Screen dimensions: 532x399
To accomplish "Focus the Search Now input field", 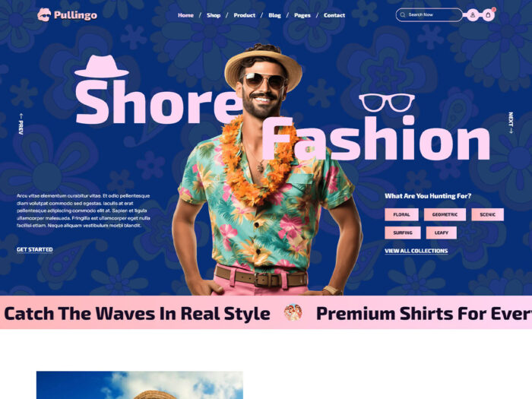I will tap(429, 15).
